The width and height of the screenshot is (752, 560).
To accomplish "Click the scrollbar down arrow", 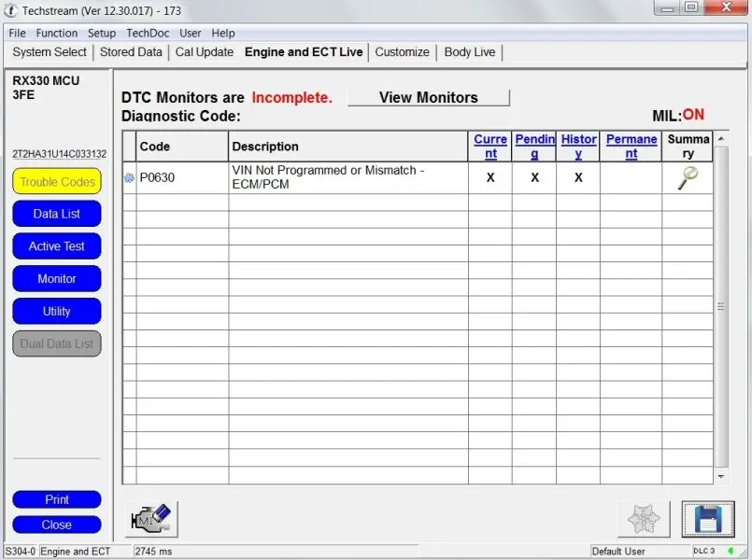I will point(721,476).
